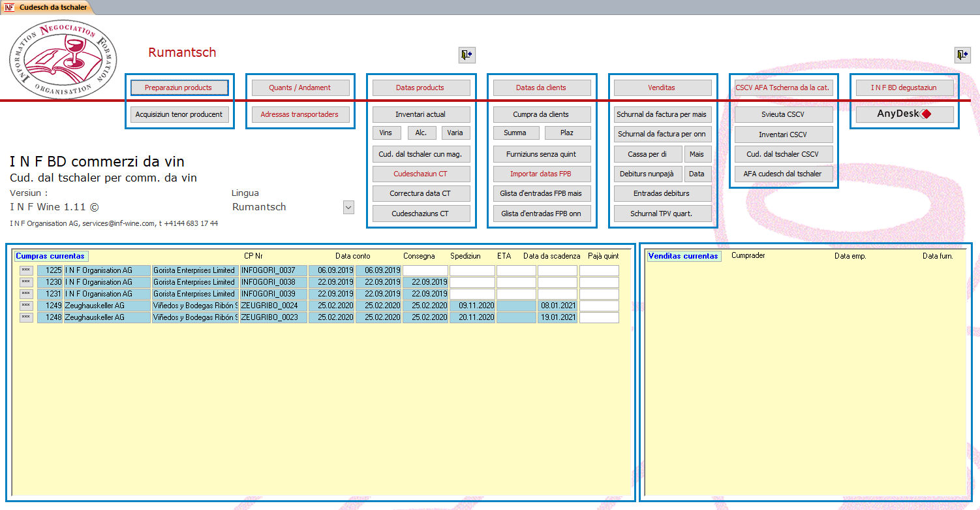
Task: Click empty Consegna field in row 1225
Action: click(425, 270)
